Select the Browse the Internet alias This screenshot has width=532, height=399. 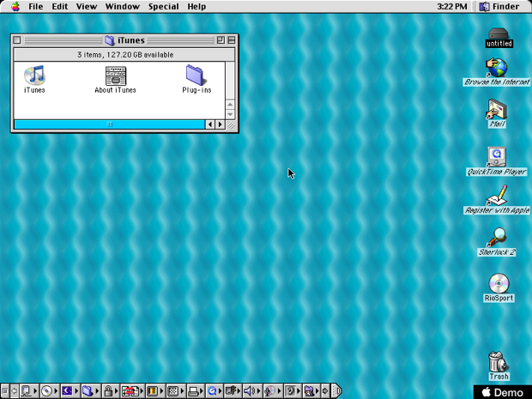[497, 68]
